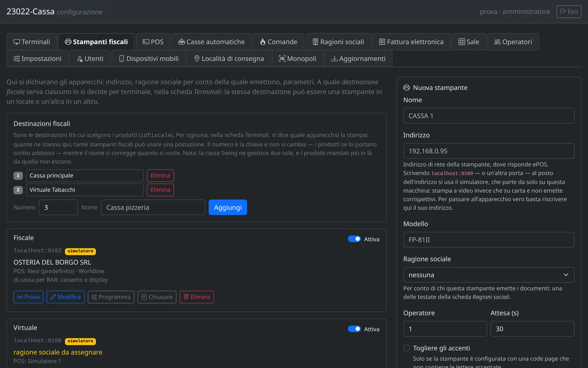The width and height of the screenshot is (588, 368).
Task: Edit the Cassa principale name field
Action: tap(85, 176)
